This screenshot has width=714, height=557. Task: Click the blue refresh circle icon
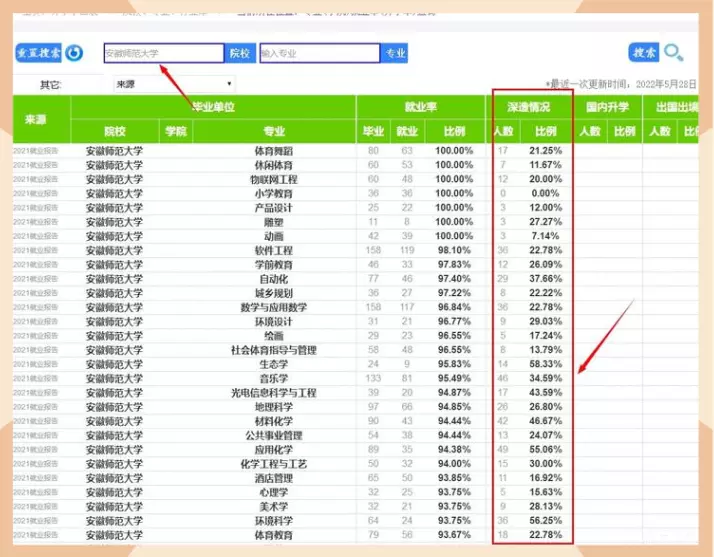(74, 53)
